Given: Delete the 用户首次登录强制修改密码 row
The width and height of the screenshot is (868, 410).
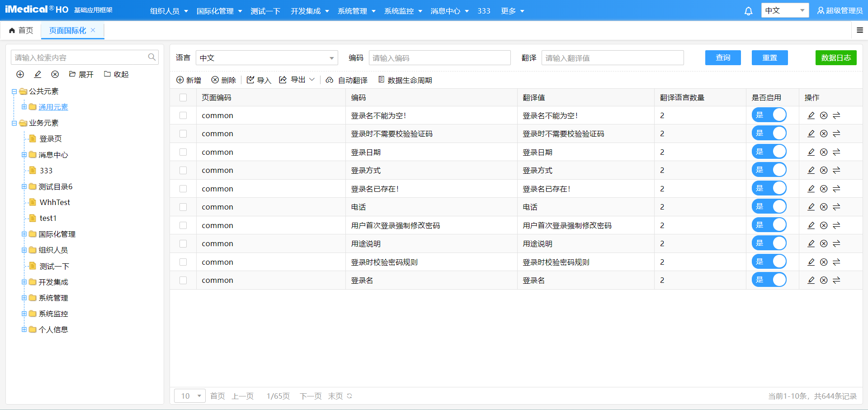Looking at the screenshot, I should 824,225.
